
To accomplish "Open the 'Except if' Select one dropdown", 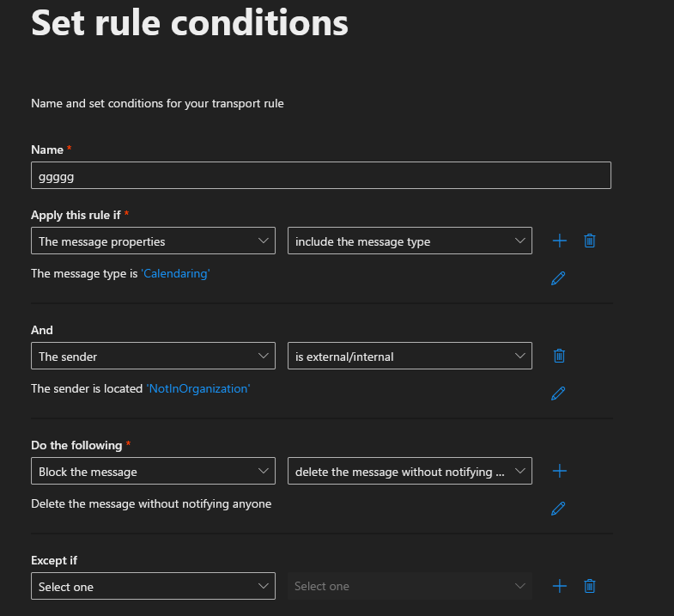I will (153, 587).
